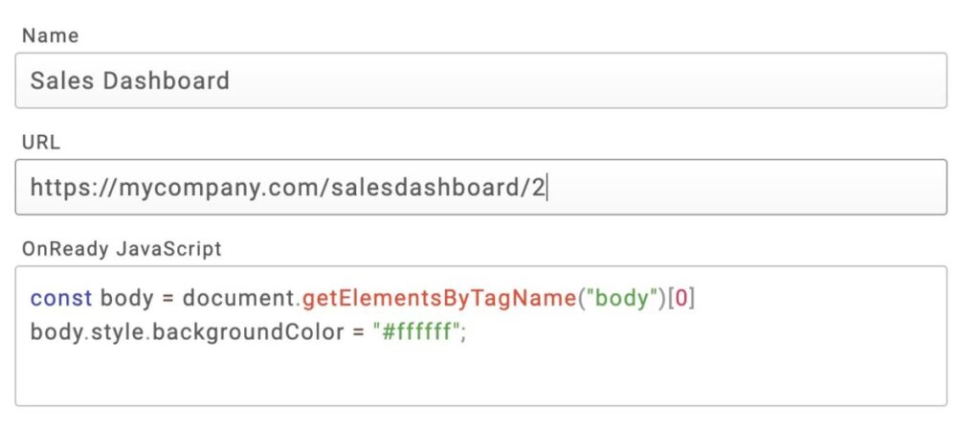The width and height of the screenshot is (980, 432).
Task: Click the word document in the code
Action: 238,298
